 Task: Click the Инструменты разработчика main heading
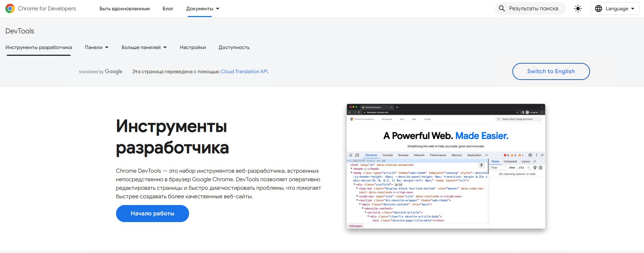(x=172, y=137)
